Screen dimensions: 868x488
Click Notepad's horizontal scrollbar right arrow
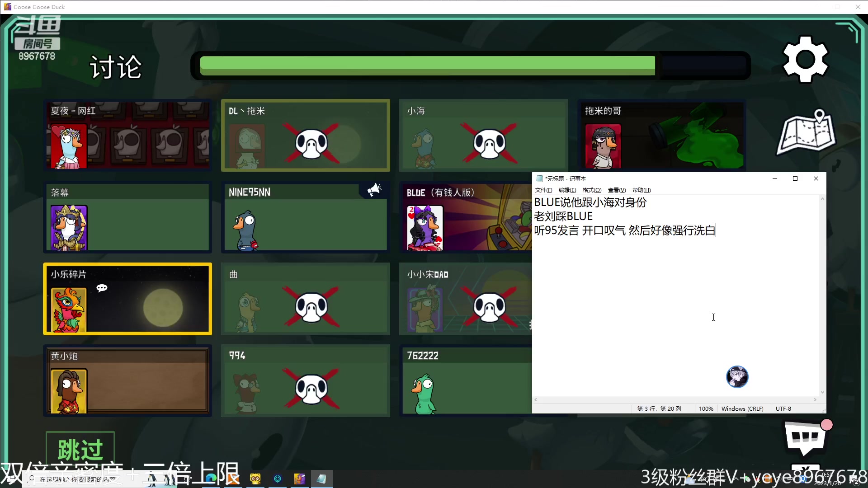click(x=815, y=400)
